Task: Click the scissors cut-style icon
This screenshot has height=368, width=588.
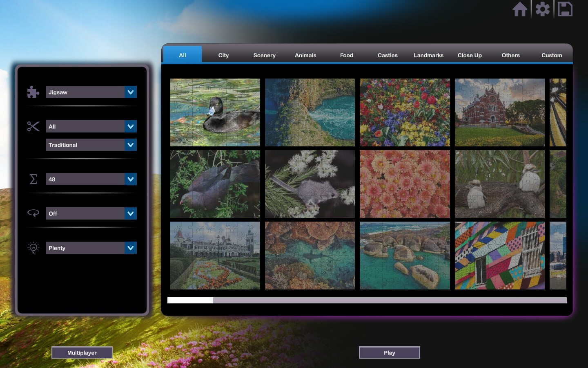Action: (x=33, y=126)
